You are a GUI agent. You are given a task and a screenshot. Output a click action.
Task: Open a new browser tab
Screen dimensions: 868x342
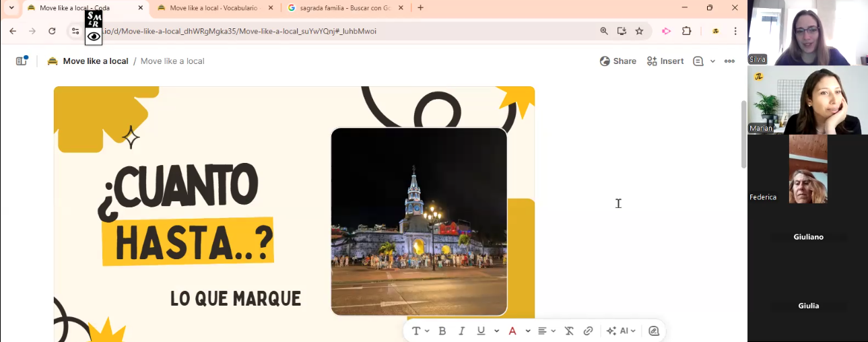(421, 8)
